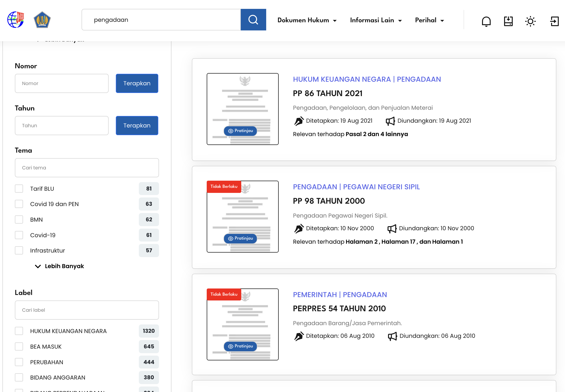The image size is (565, 392).
Task: Open the Dokumen Hukum dropdown menu
Action: 307,20
